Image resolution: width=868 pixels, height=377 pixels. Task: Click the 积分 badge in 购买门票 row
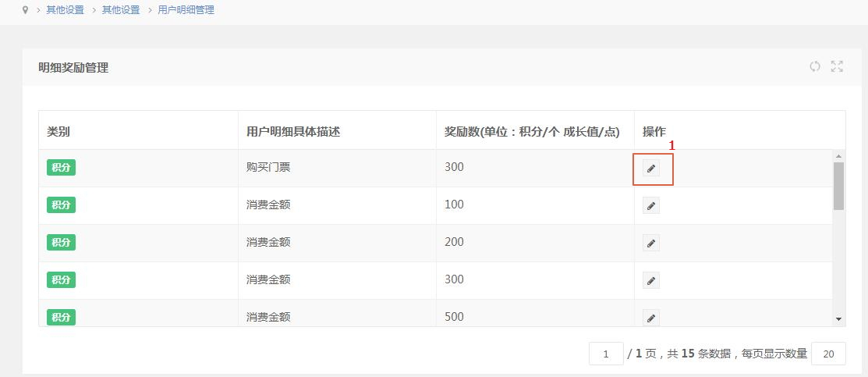61,168
